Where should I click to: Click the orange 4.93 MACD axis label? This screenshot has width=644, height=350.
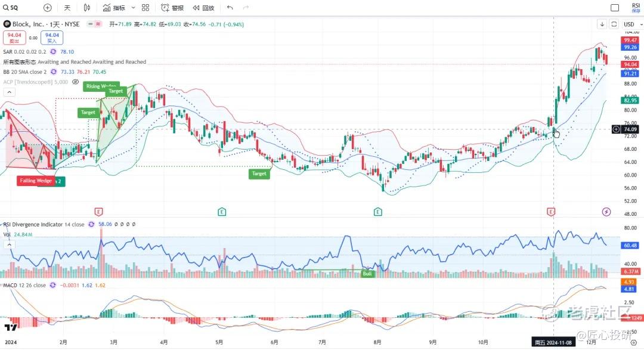[629, 282]
